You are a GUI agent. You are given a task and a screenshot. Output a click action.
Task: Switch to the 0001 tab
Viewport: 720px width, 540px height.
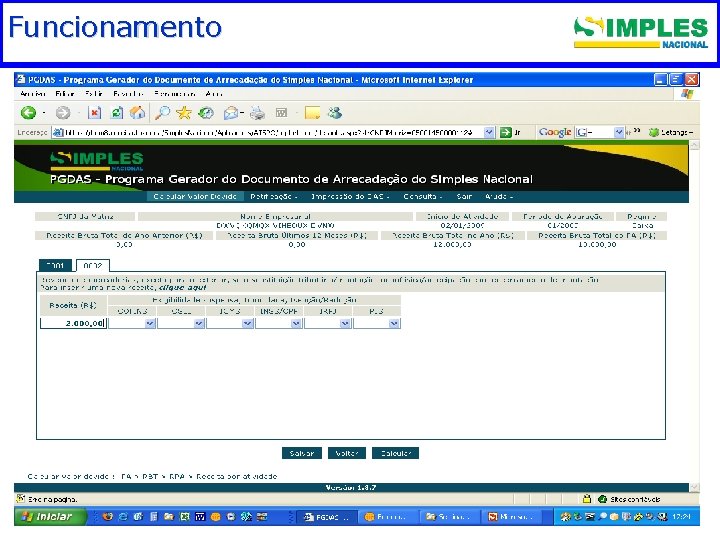pyautogui.click(x=55, y=265)
